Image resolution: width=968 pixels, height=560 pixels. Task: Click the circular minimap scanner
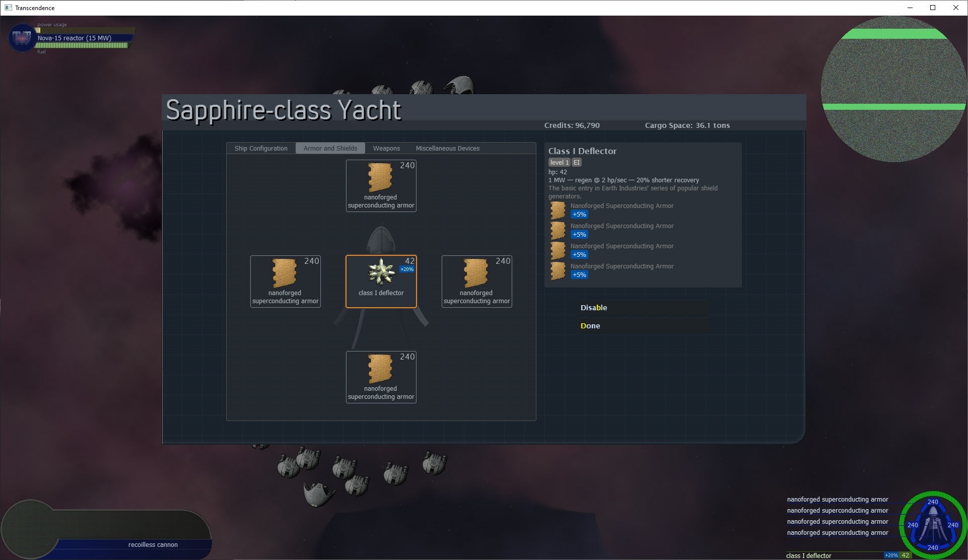[x=893, y=89]
